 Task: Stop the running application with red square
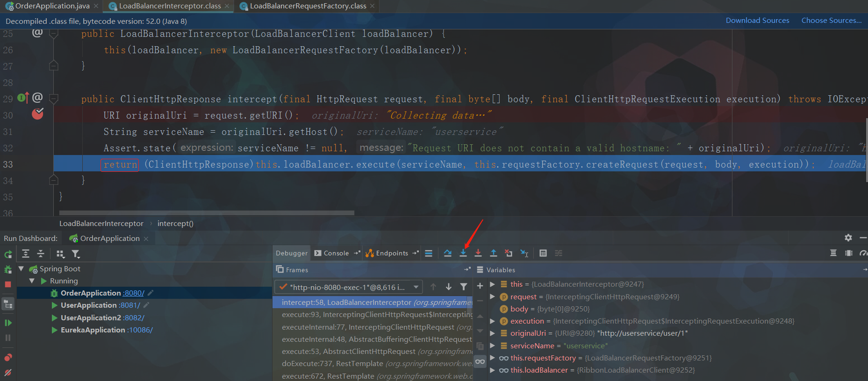[x=8, y=284]
